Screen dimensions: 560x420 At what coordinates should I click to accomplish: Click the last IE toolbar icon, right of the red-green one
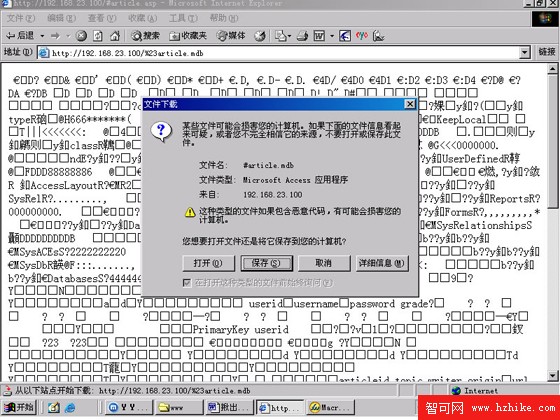pyautogui.click(x=378, y=36)
